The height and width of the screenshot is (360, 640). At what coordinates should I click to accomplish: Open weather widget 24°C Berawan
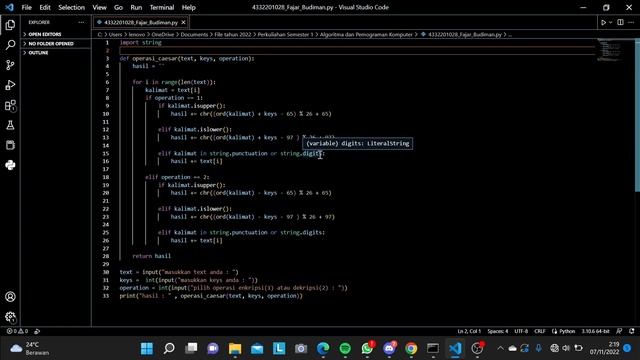click(x=30, y=348)
